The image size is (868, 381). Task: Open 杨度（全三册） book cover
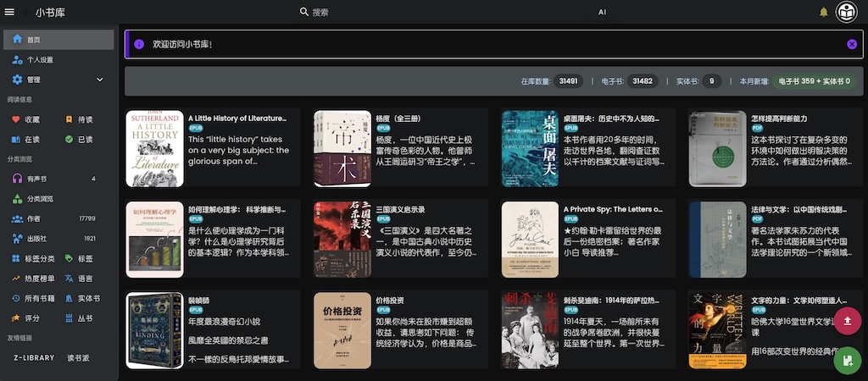(342, 148)
